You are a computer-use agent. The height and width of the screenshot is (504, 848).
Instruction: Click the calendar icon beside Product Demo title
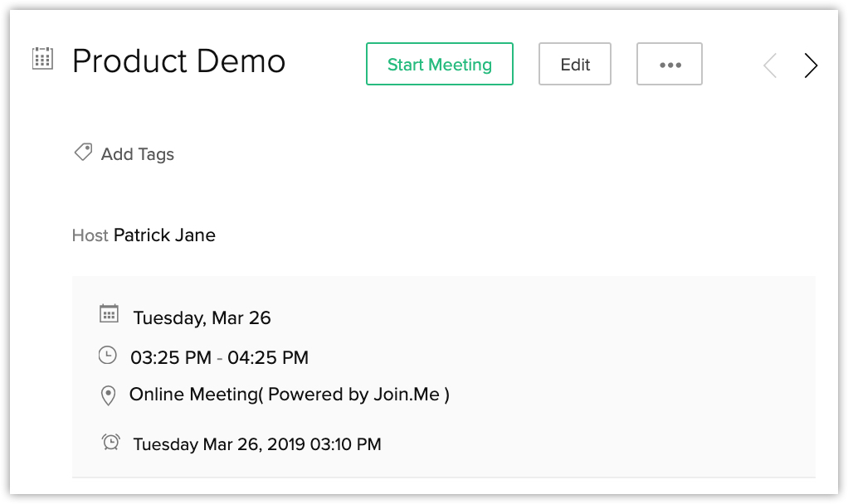pyautogui.click(x=42, y=60)
